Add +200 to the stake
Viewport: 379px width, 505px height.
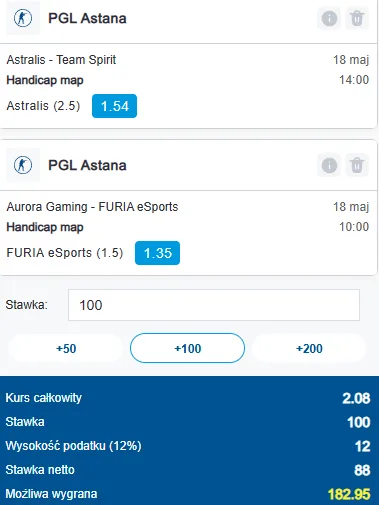click(x=309, y=348)
